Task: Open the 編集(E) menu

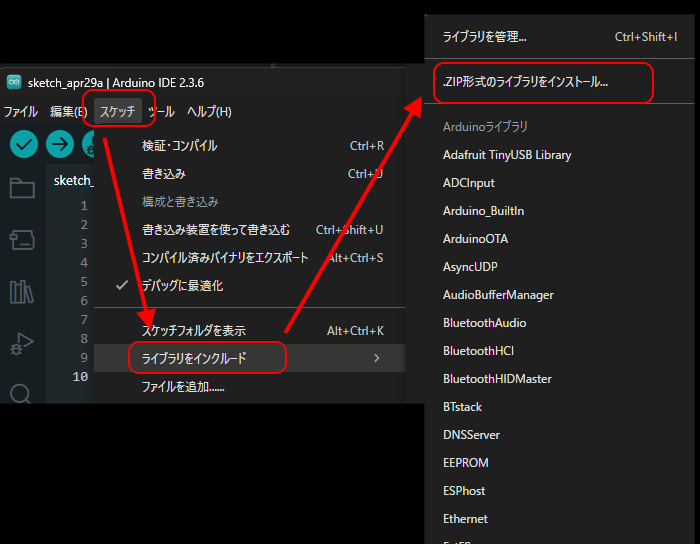Action: (68, 112)
